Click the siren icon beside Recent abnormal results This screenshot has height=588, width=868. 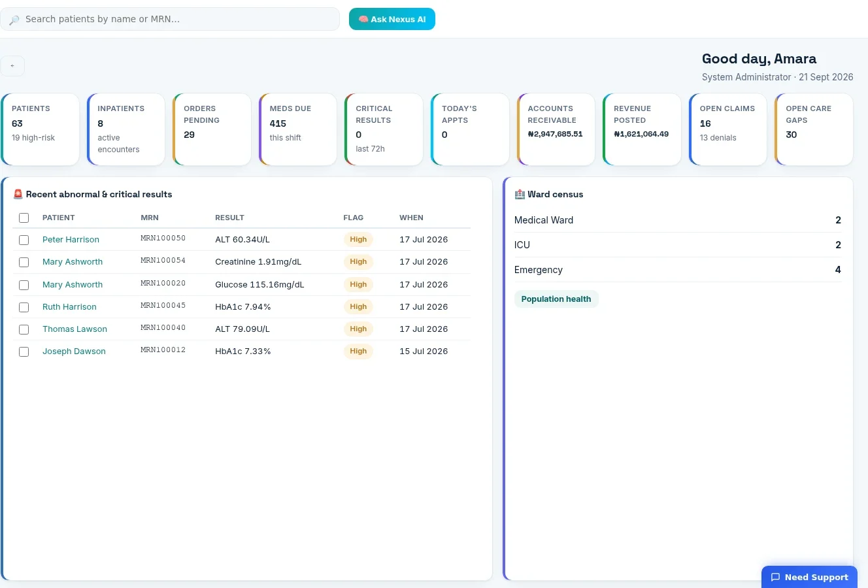tap(18, 194)
